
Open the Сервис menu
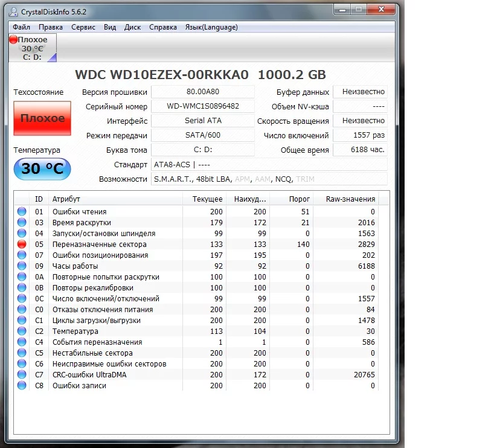tap(83, 27)
